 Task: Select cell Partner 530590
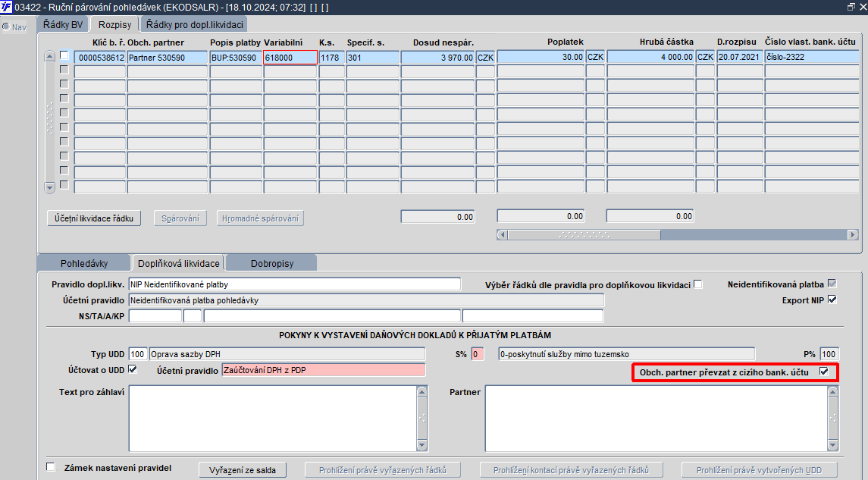[x=168, y=57]
